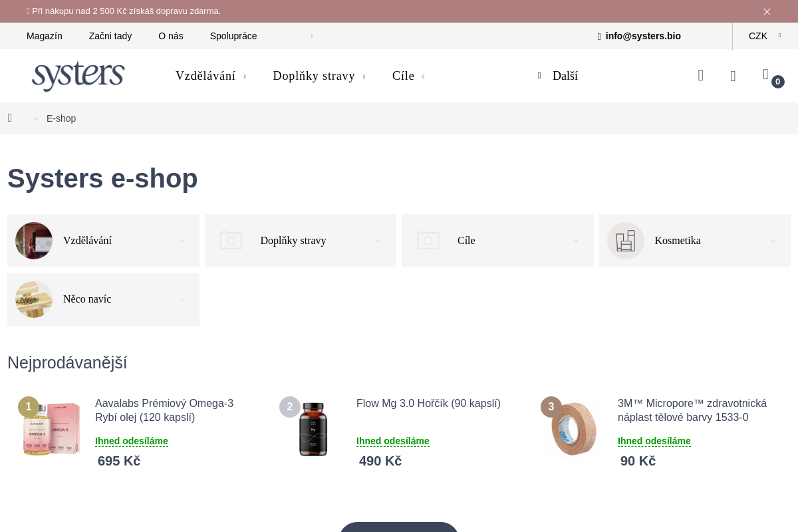Click the Systers e-shop page heading
Screen dimensions: 798x532
(102, 178)
